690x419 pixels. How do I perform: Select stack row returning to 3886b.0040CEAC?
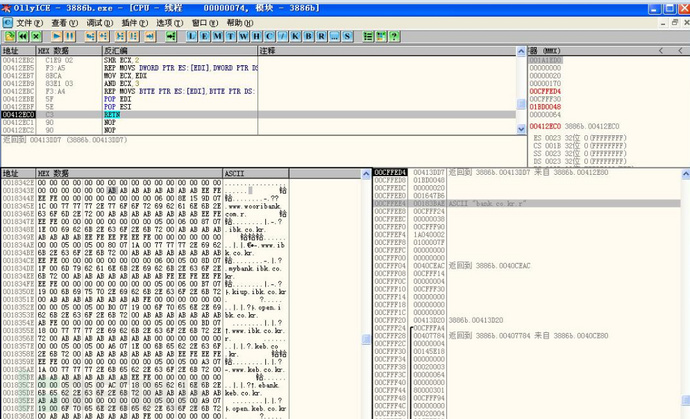[527, 265]
